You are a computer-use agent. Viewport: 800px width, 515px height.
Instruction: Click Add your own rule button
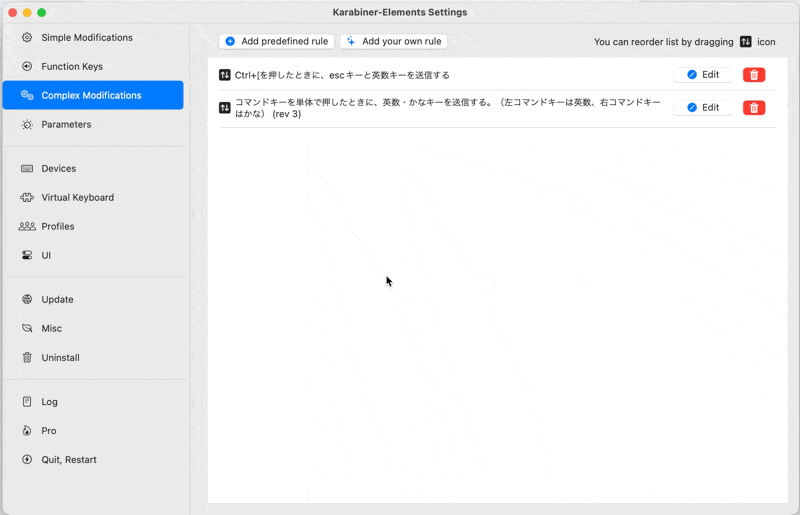[x=394, y=41]
